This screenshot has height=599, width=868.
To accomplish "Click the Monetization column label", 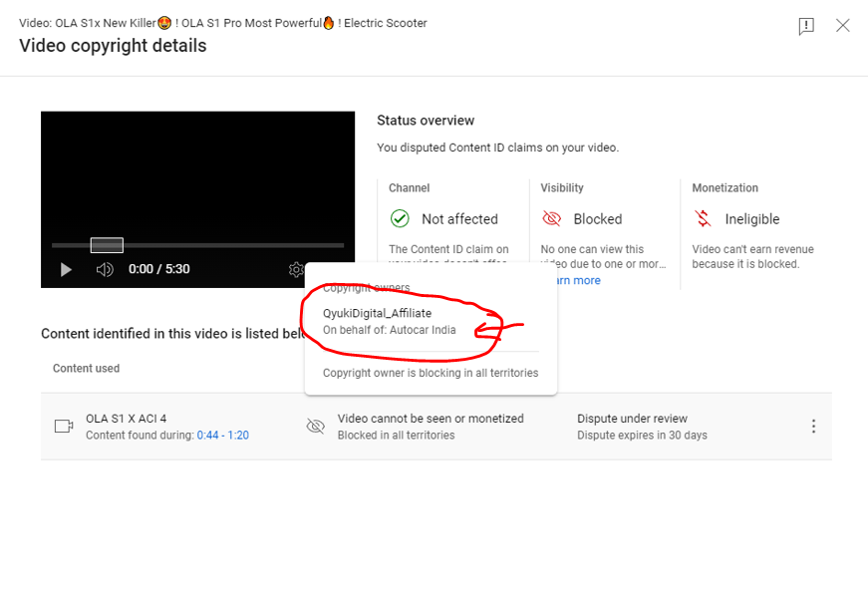I will coord(725,188).
